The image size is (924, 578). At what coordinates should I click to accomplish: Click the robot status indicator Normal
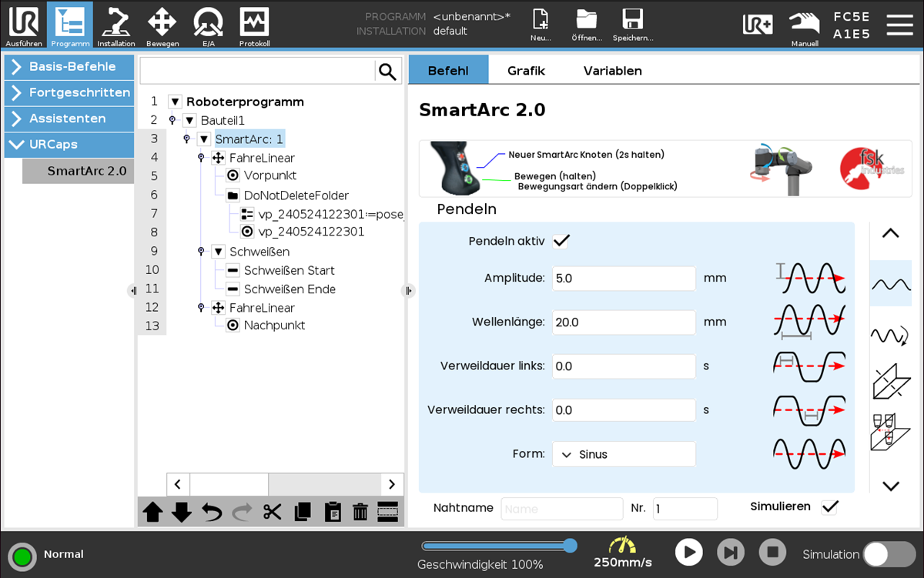coord(22,556)
